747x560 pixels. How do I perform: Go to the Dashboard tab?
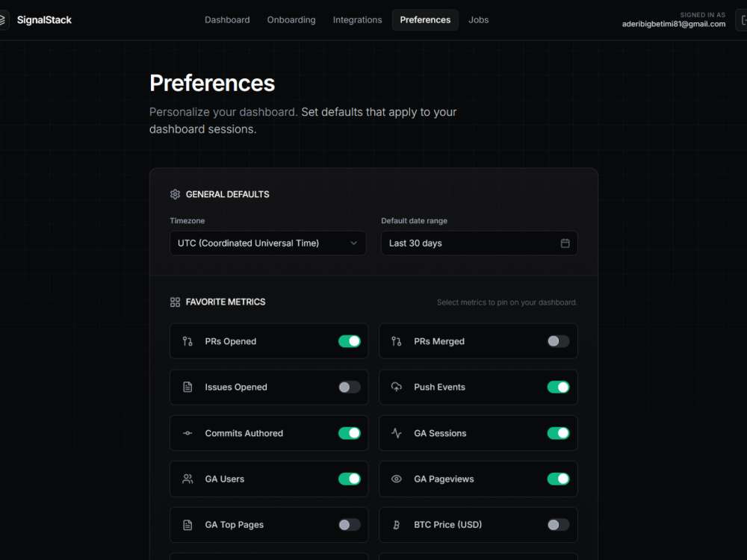pyautogui.click(x=227, y=20)
